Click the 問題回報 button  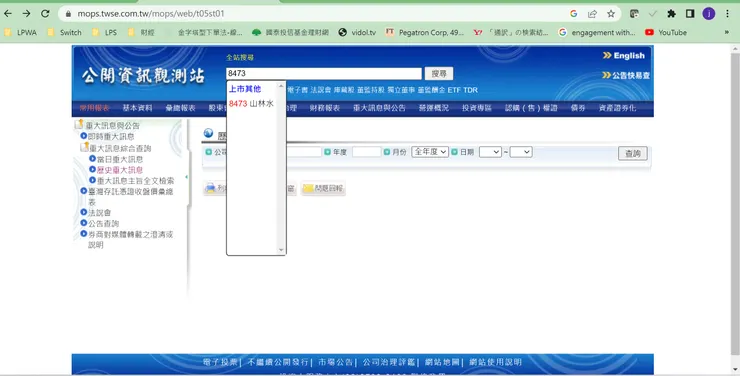pyautogui.click(x=323, y=188)
